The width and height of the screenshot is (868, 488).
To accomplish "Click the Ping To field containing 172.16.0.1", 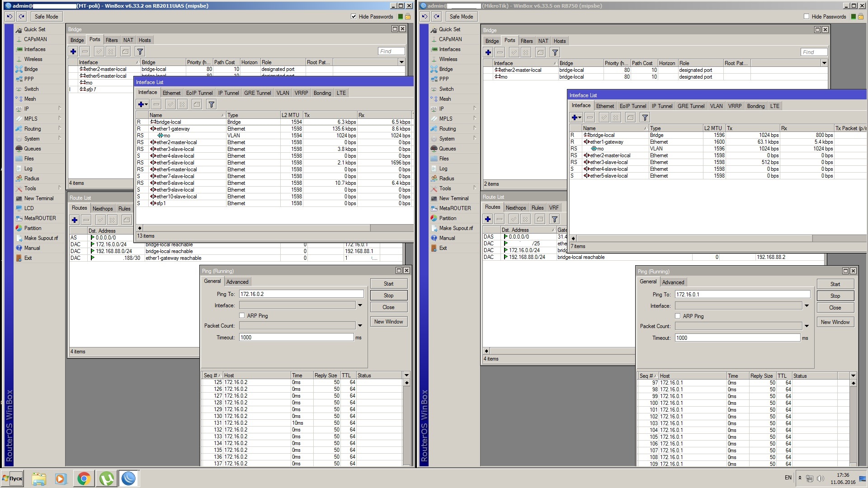I will pos(742,295).
